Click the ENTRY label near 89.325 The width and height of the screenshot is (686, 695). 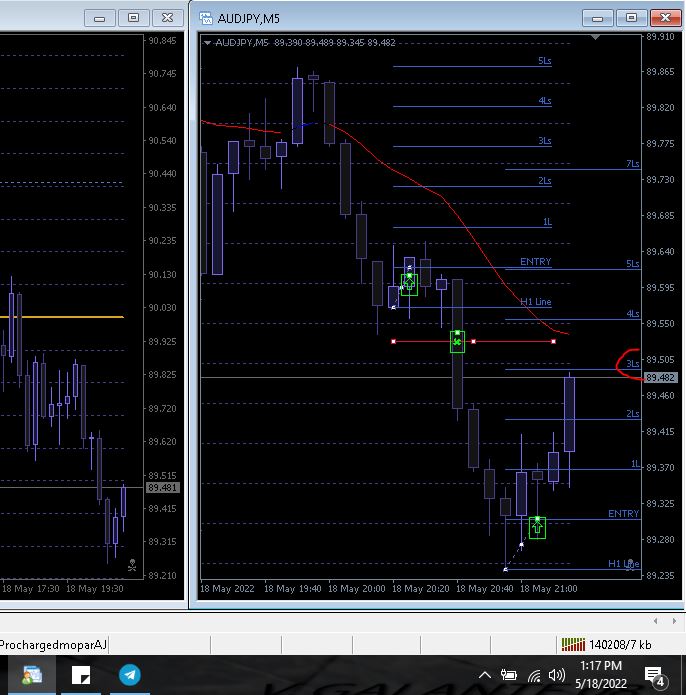pos(623,514)
